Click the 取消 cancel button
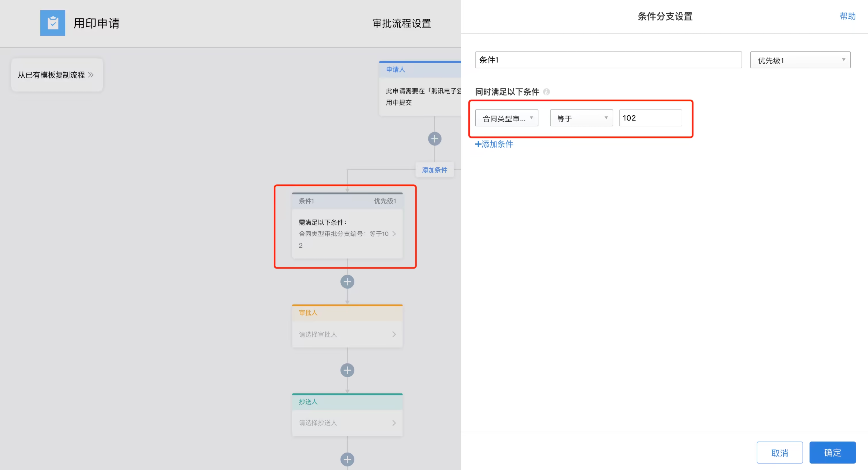 tap(780, 452)
